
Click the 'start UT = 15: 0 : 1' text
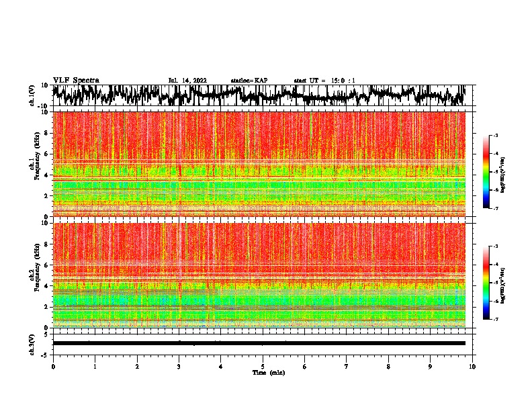pyautogui.click(x=324, y=81)
